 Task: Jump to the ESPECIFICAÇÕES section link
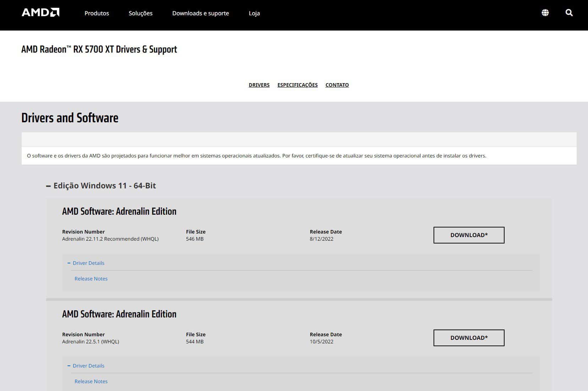(297, 85)
